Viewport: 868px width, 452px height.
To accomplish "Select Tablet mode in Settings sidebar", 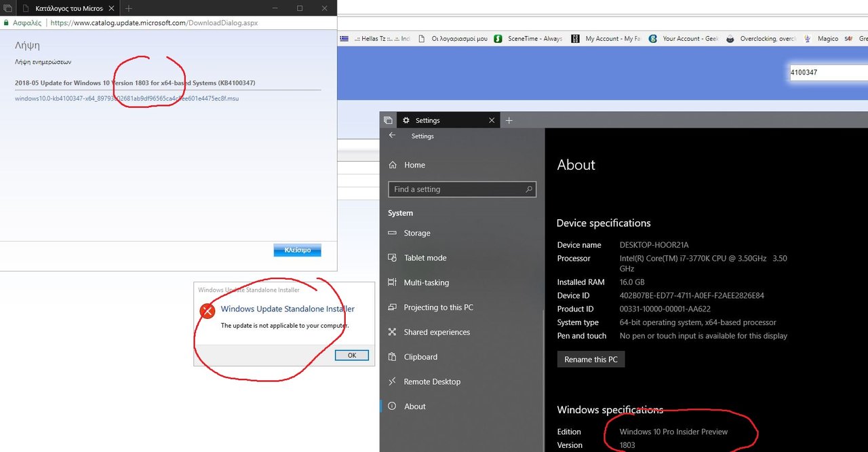I will [x=425, y=258].
